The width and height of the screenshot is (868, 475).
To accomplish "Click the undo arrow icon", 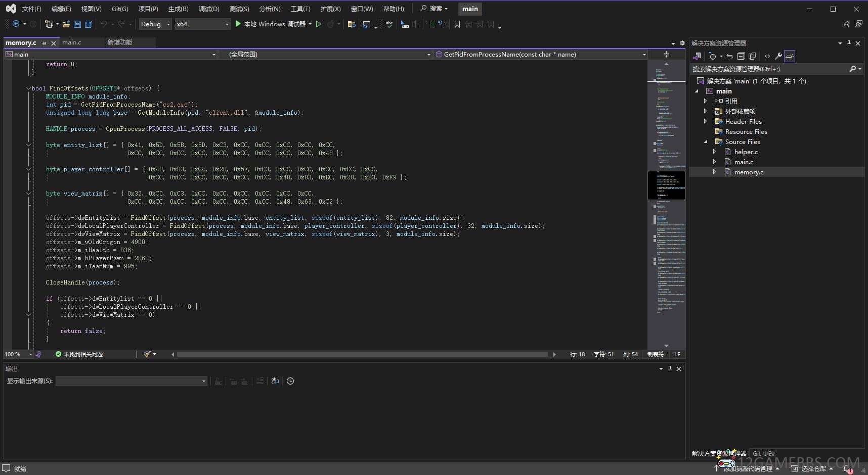I will (103, 24).
